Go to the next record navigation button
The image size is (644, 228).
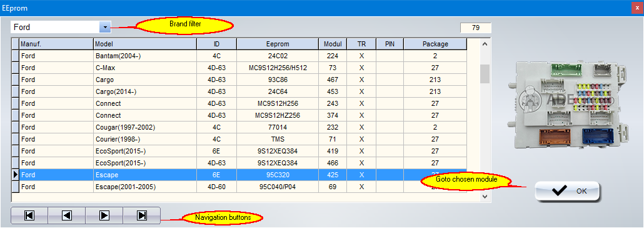click(104, 215)
